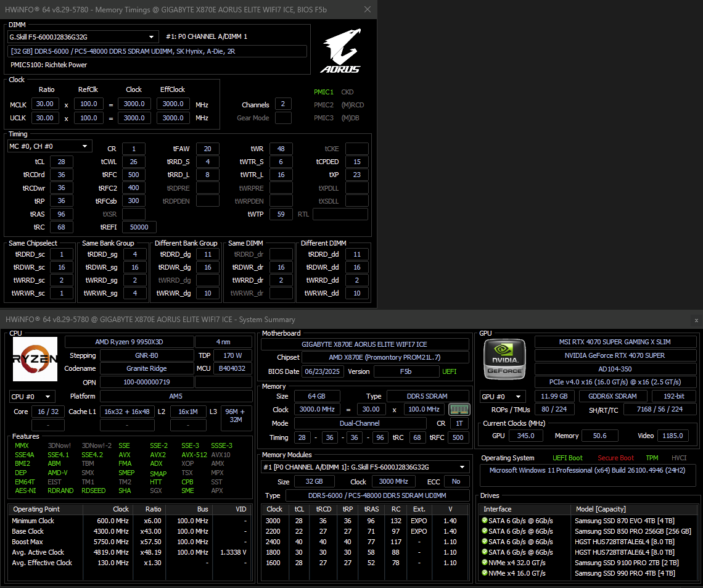Click the GDDR6X SDRAM field

click(612, 396)
